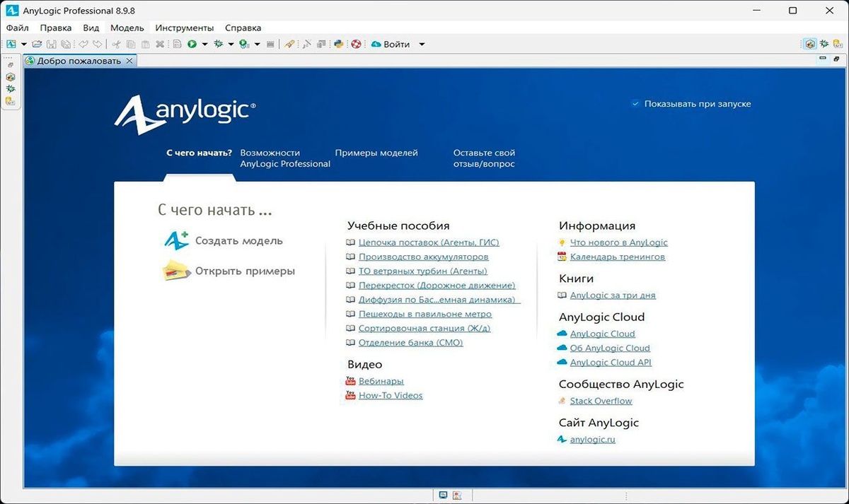Open the Stack Overflow community link
The height and width of the screenshot is (504, 849).
(x=601, y=401)
